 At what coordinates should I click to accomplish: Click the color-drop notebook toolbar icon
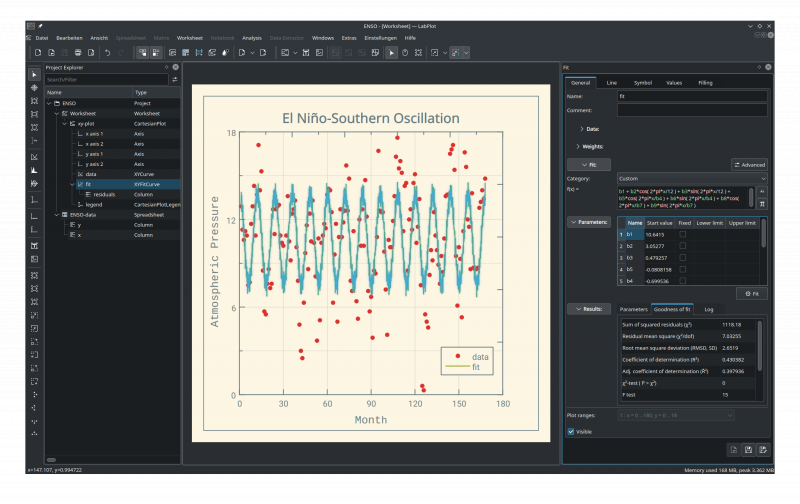tap(226, 53)
